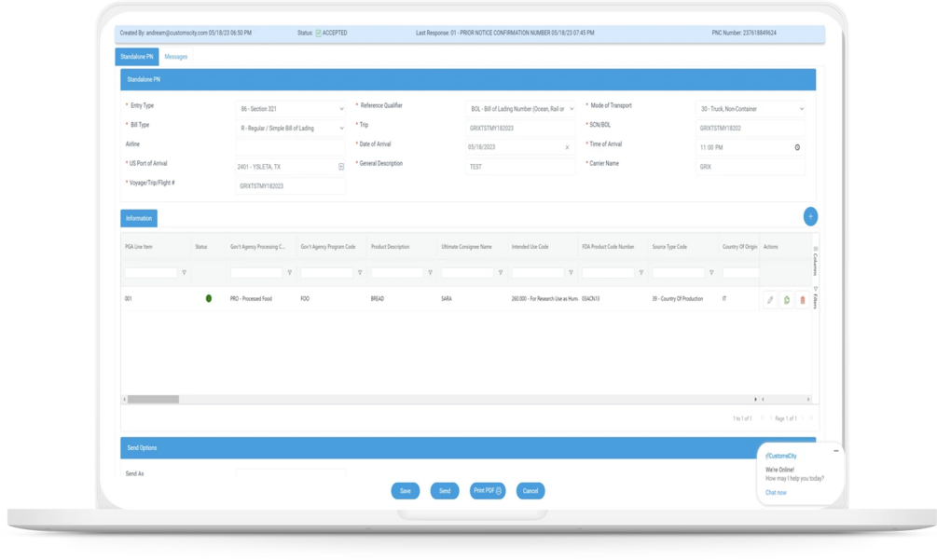Clear the Date of Arrival value

pyautogui.click(x=567, y=147)
